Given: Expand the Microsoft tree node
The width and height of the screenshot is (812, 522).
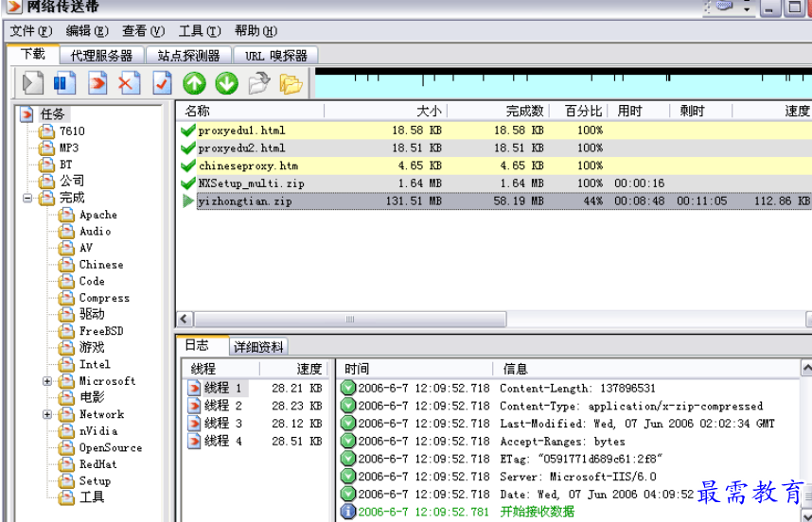Looking at the screenshot, I should pos(47,381).
